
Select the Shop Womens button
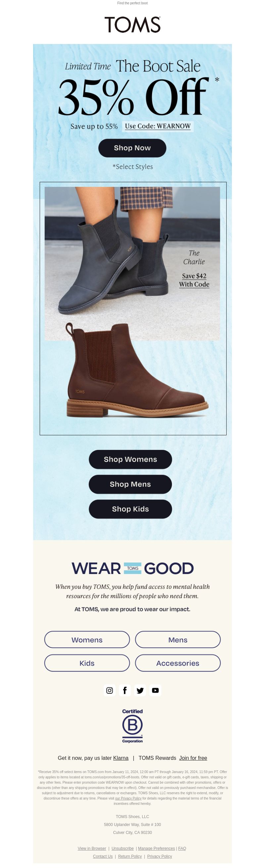pyautogui.click(x=130, y=459)
